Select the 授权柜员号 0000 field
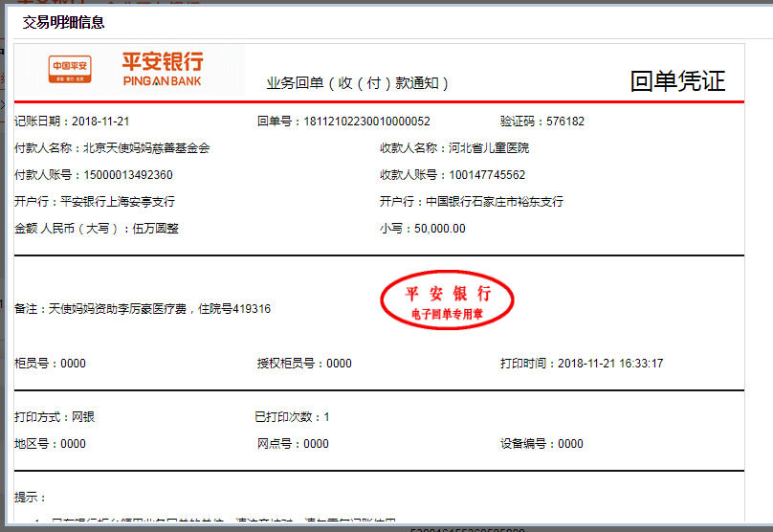This screenshot has height=532, width=773. pos(304,364)
